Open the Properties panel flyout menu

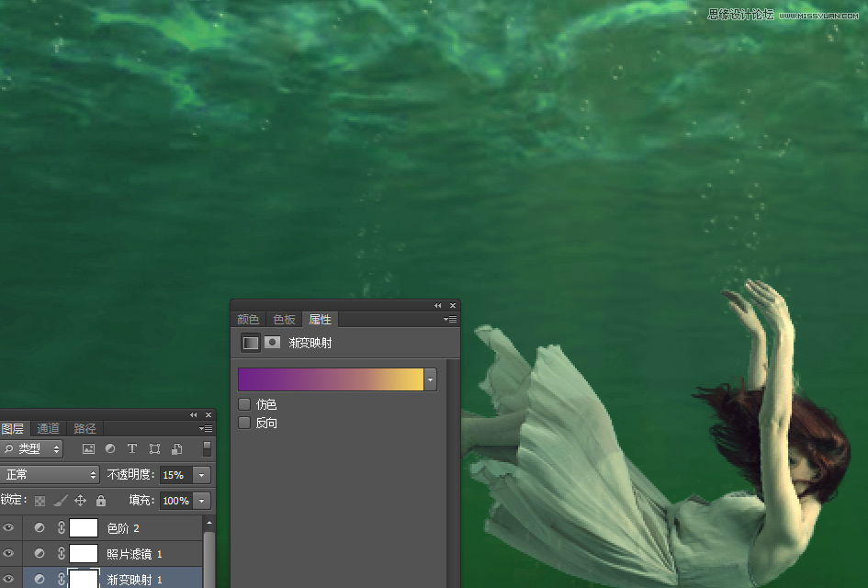449,320
